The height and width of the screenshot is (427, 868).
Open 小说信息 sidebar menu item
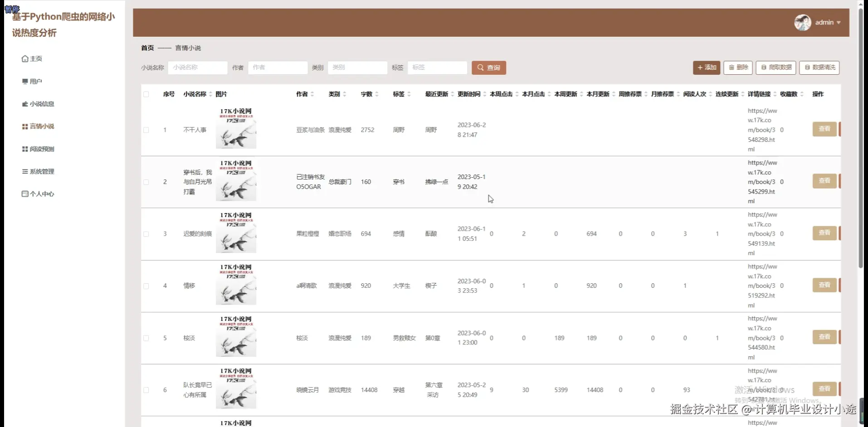38,104
